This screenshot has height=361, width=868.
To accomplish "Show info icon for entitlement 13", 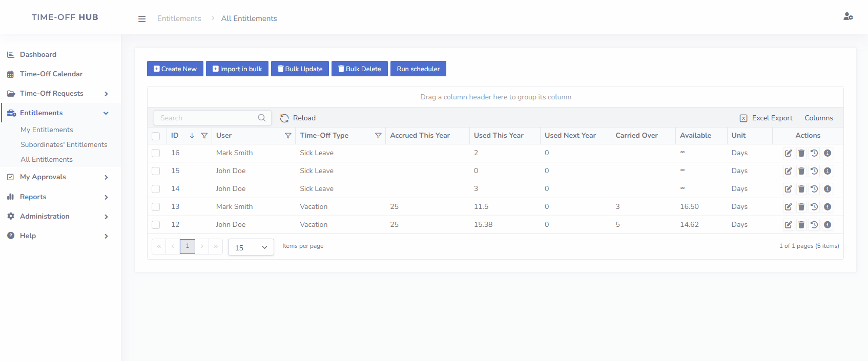I will click(828, 207).
